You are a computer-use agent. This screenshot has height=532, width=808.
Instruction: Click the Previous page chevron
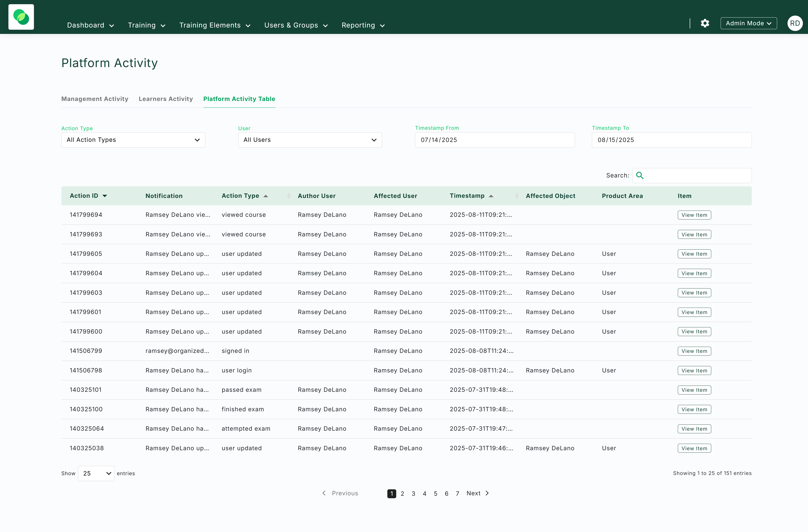click(324, 493)
